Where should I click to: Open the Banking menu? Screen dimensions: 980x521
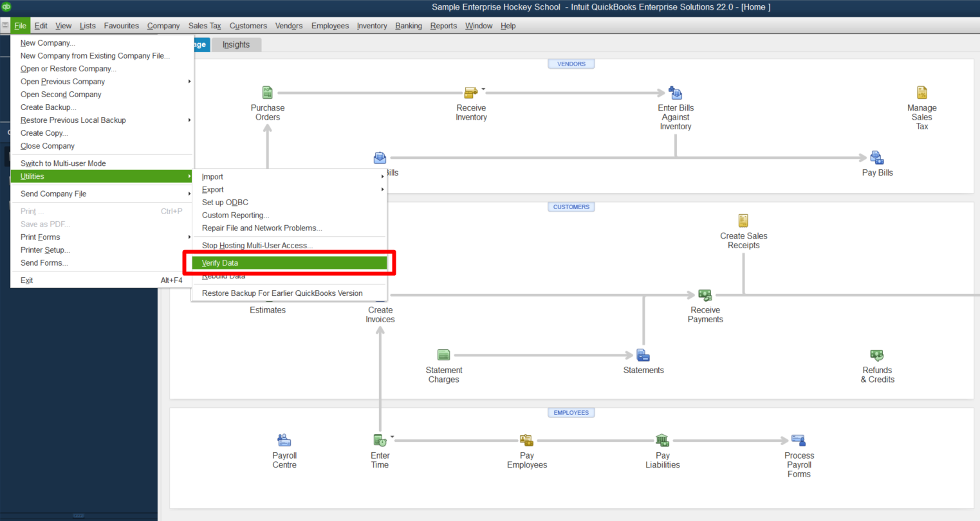point(409,26)
